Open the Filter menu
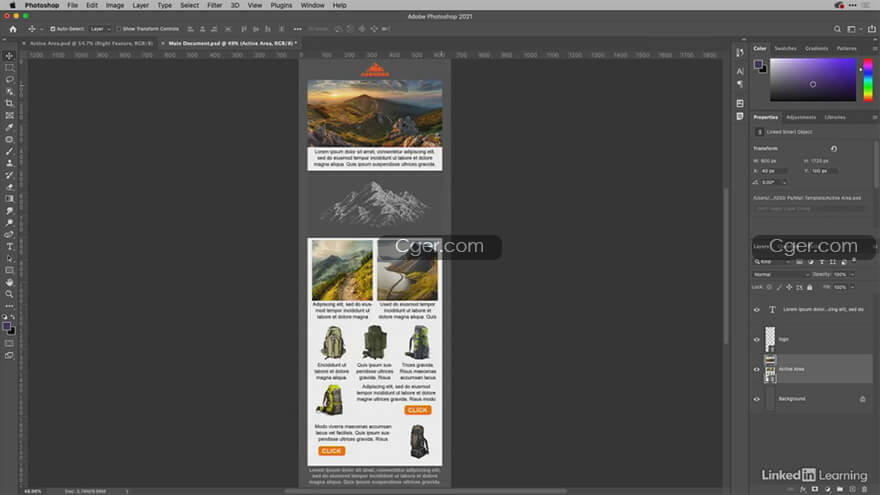 [214, 5]
